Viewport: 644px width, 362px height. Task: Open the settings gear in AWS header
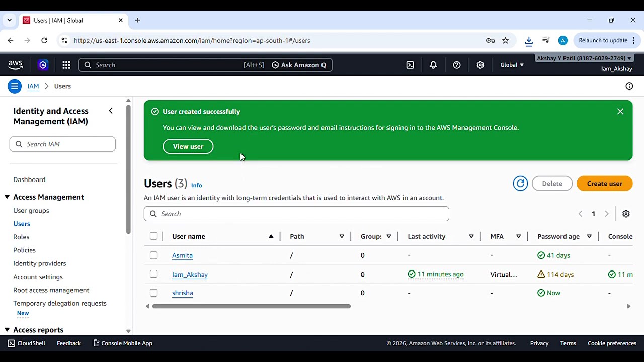click(480, 65)
